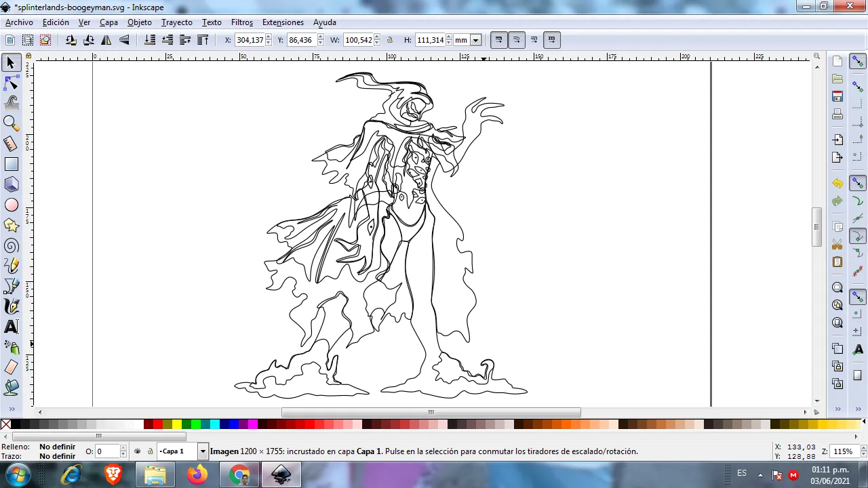Click Lower to bottom icon

pyautogui.click(x=150, y=40)
